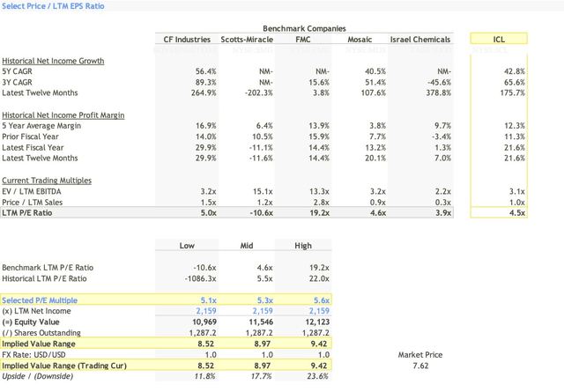Viewport: 564px width, 392px height.
Task: Click CF Industries 5Y CAGR value 56.4%
Action: 205,71
